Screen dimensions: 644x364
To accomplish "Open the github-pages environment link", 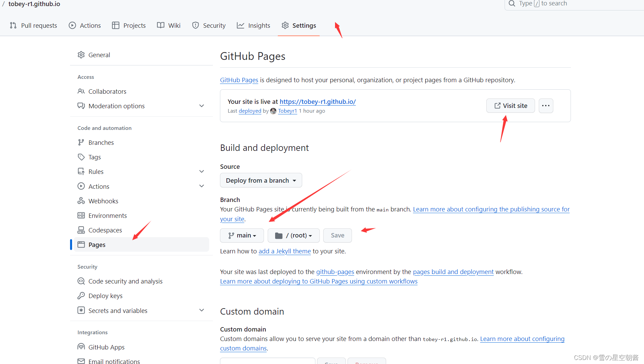I will [x=335, y=272].
